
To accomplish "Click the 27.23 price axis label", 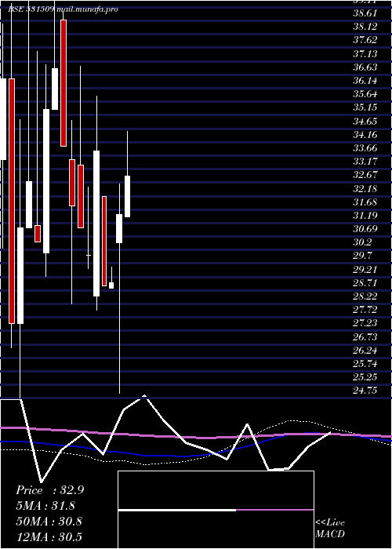I will click(x=365, y=323).
